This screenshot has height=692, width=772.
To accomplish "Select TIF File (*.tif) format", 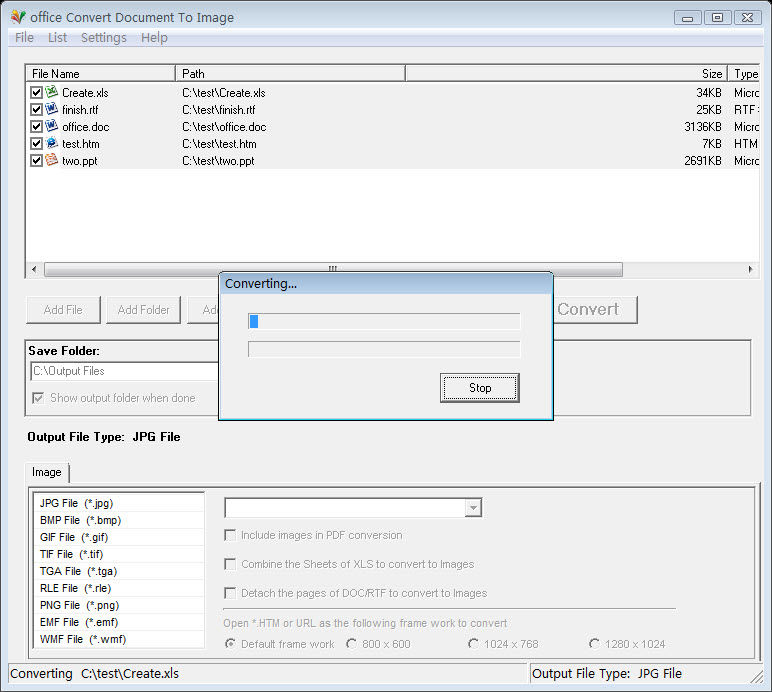I will (119, 554).
